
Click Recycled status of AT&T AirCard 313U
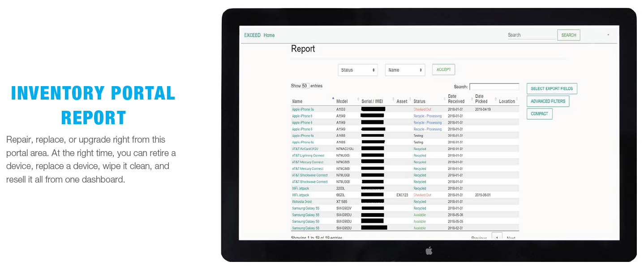click(x=420, y=149)
